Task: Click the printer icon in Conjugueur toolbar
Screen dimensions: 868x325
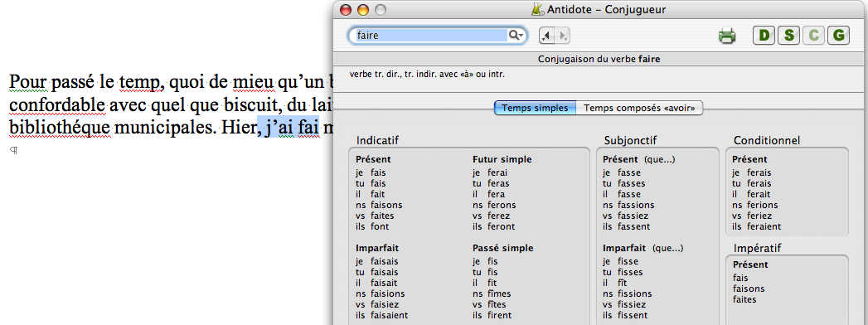Action: (x=727, y=36)
